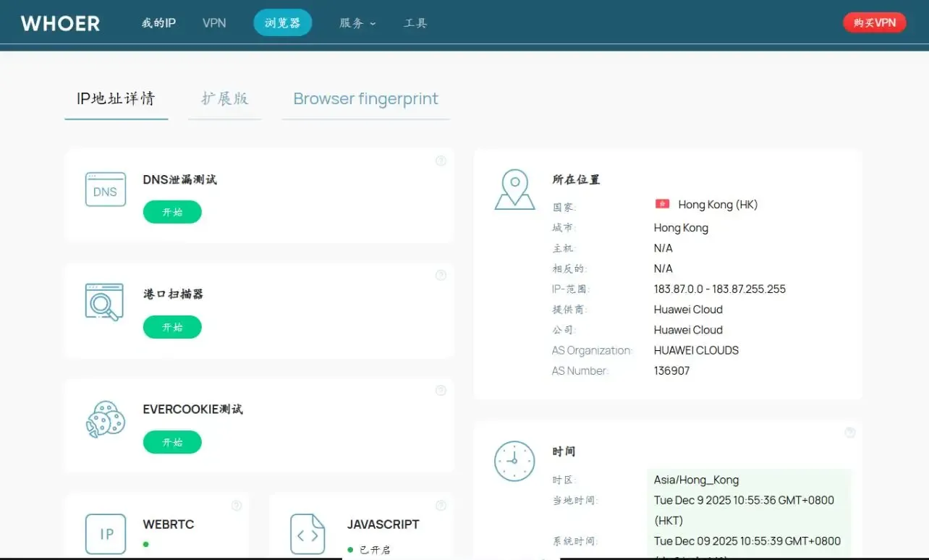
Task: Expand the 服务 dropdown menu
Action: [x=357, y=23]
